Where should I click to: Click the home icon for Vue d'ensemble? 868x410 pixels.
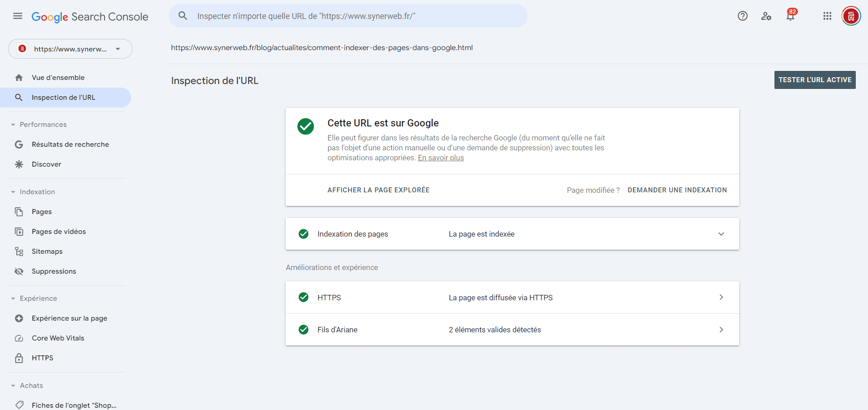pos(19,78)
